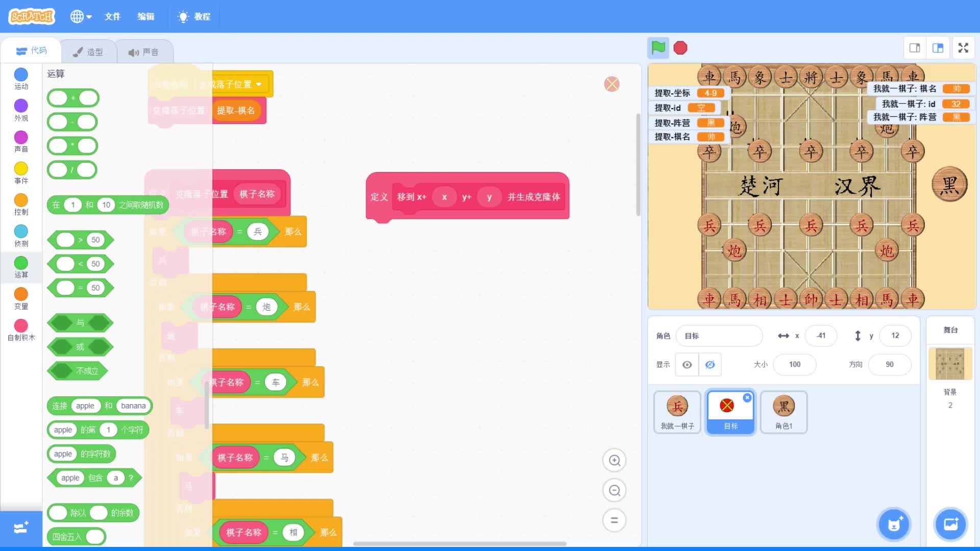
Task: Click the 黑 piece on the stage
Action: (x=949, y=185)
